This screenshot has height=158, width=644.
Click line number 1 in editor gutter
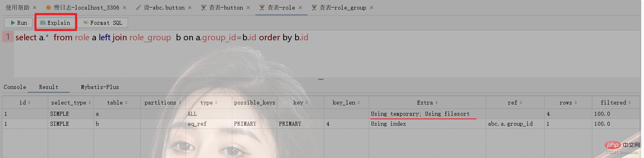coord(8,37)
